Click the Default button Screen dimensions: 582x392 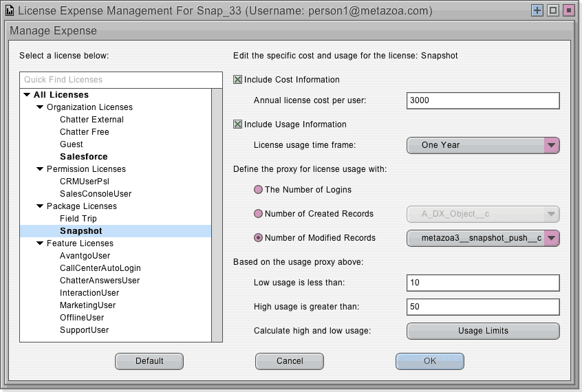click(x=149, y=361)
